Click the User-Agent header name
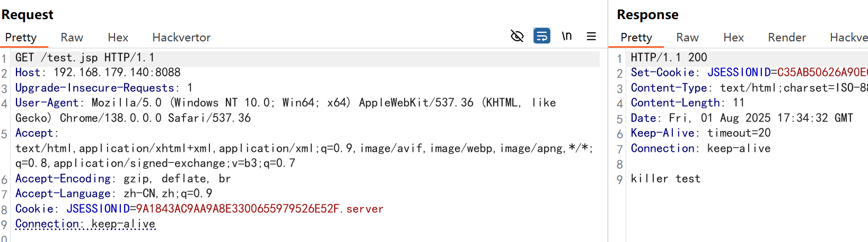The width and height of the screenshot is (868, 242). (47, 103)
